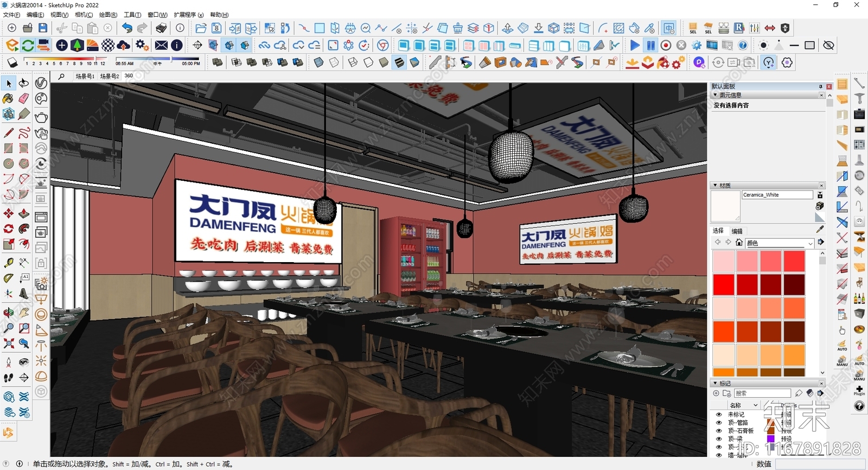Click the eyedropper sample paint icon

[820, 229]
